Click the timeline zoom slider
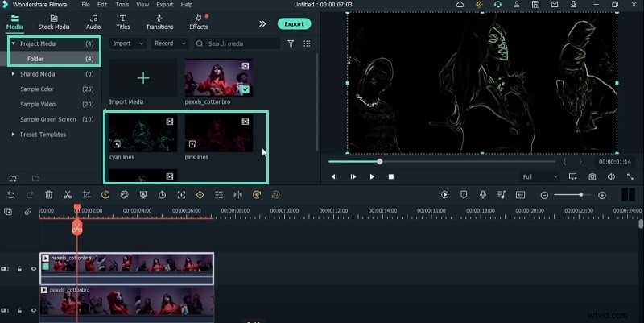This screenshot has height=323, width=644. (x=580, y=195)
